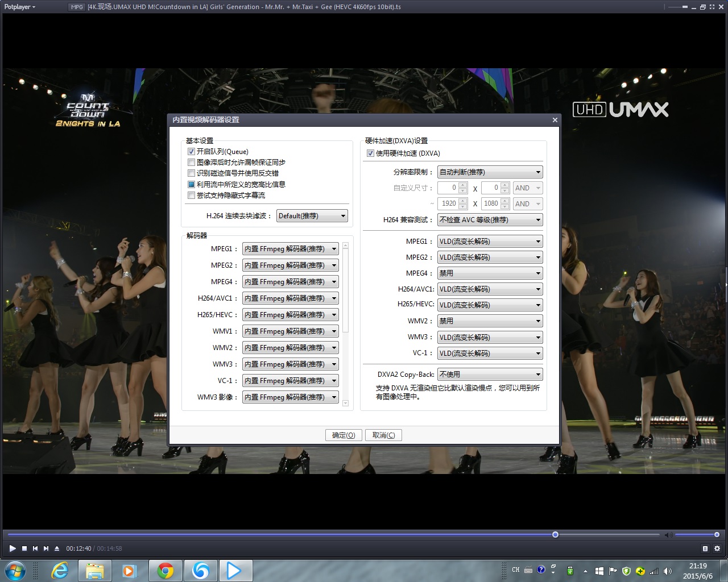Open the network signal tray icon
This screenshot has height=582, width=728.
654,571
